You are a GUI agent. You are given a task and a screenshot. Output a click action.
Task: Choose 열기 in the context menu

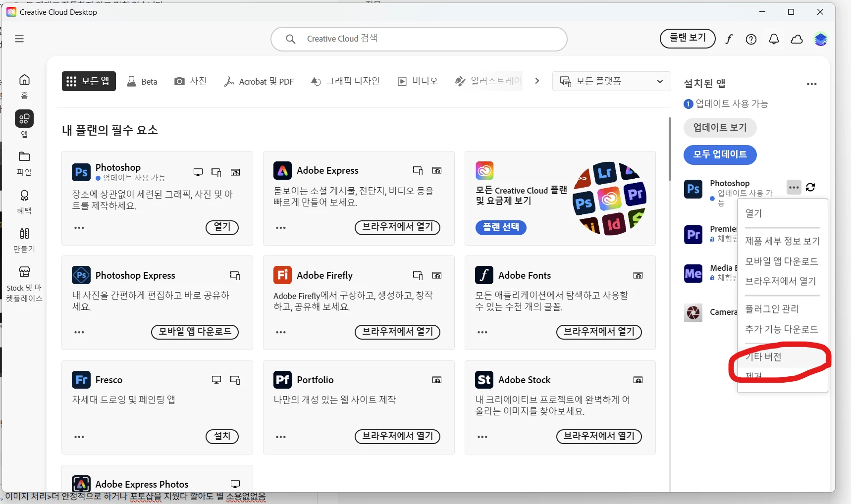pyautogui.click(x=782, y=213)
